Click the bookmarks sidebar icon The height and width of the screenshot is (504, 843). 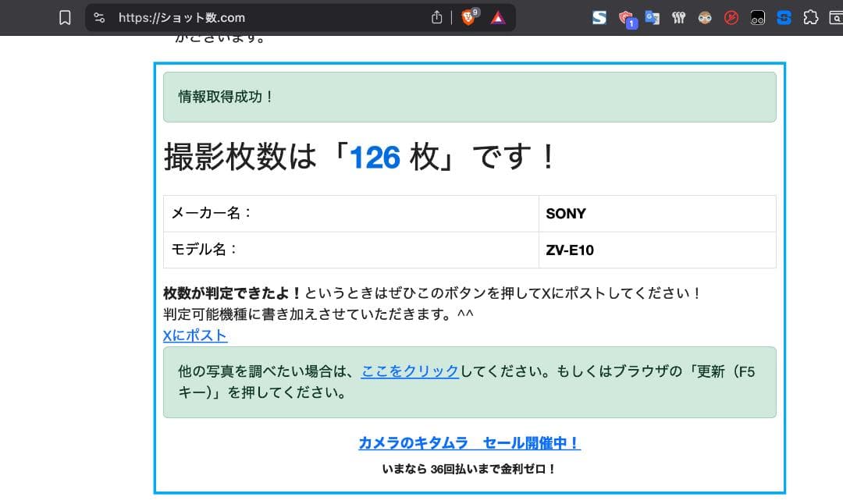point(66,17)
